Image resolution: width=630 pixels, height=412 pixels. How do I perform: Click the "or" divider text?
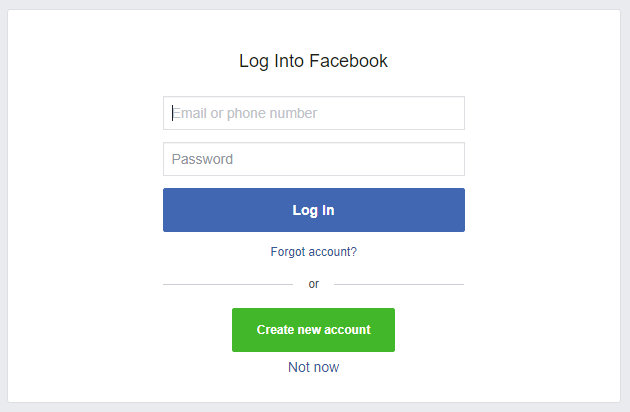point(313,284)
